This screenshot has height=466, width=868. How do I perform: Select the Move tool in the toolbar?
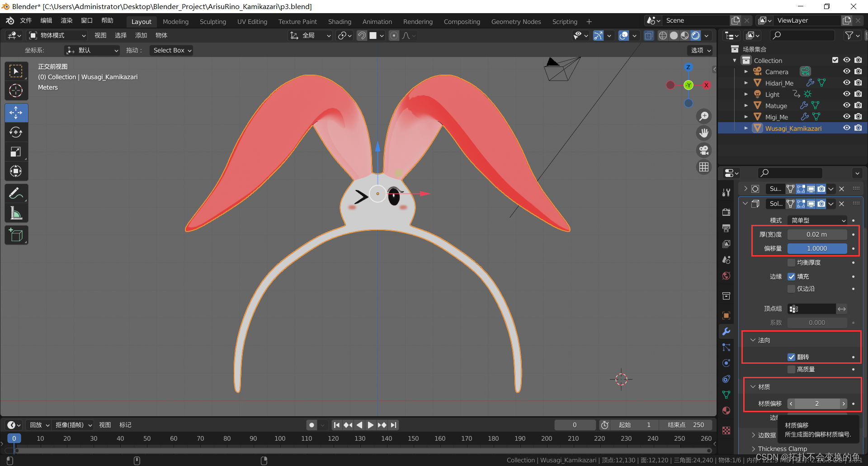tap(16, 113)
